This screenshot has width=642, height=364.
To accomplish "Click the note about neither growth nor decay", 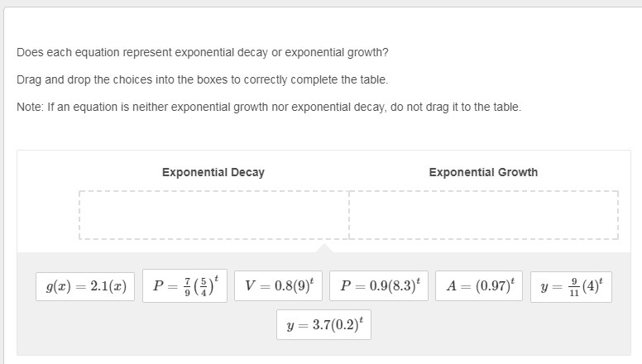I will 269,107.
